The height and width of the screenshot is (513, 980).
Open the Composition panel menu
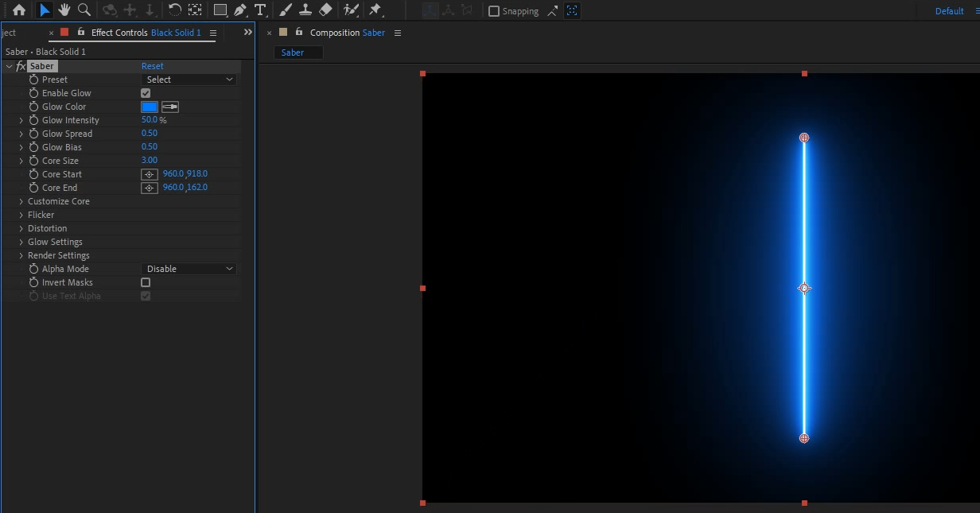coord(398,33)
